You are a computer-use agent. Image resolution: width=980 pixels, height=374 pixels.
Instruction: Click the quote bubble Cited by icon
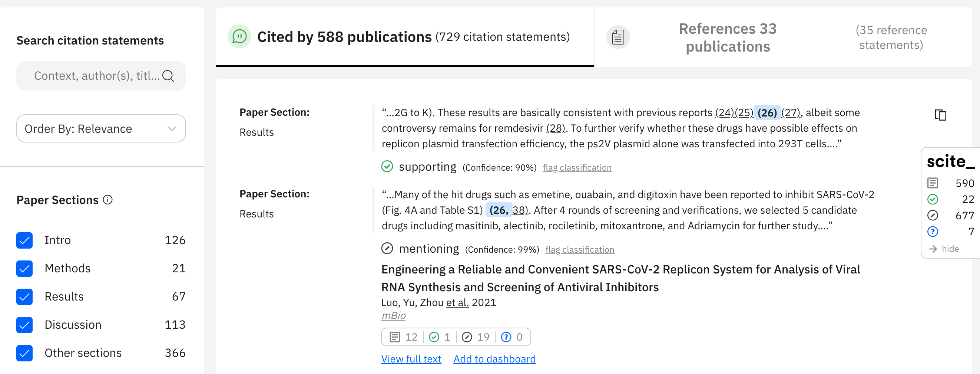(239, 37)
